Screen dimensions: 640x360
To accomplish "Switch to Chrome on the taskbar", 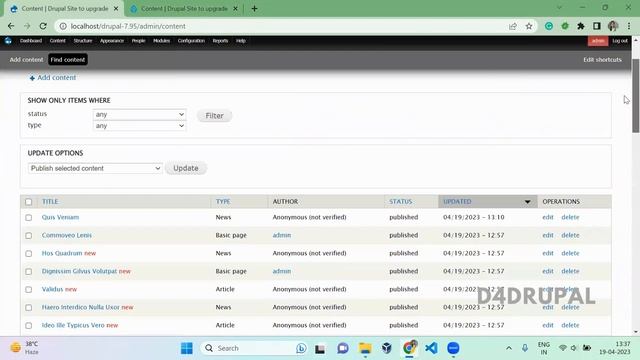I will point(409,348).
